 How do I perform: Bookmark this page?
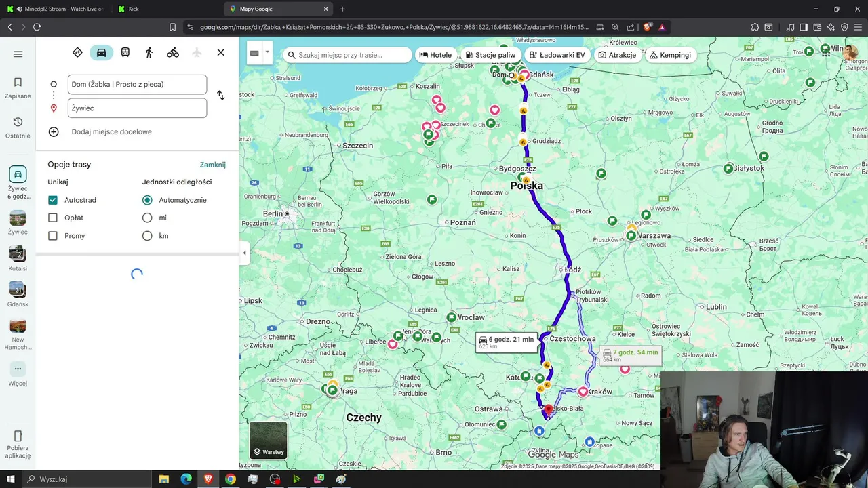coord(172,27)
